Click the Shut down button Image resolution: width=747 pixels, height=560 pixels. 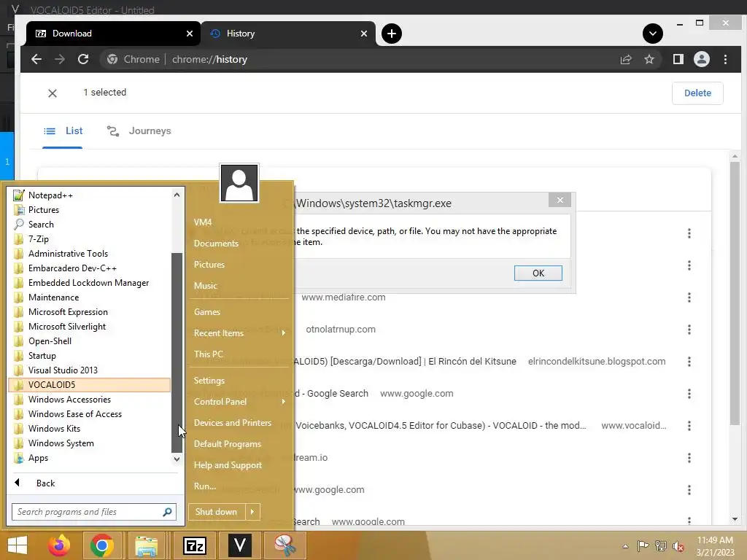coord(216,512)
